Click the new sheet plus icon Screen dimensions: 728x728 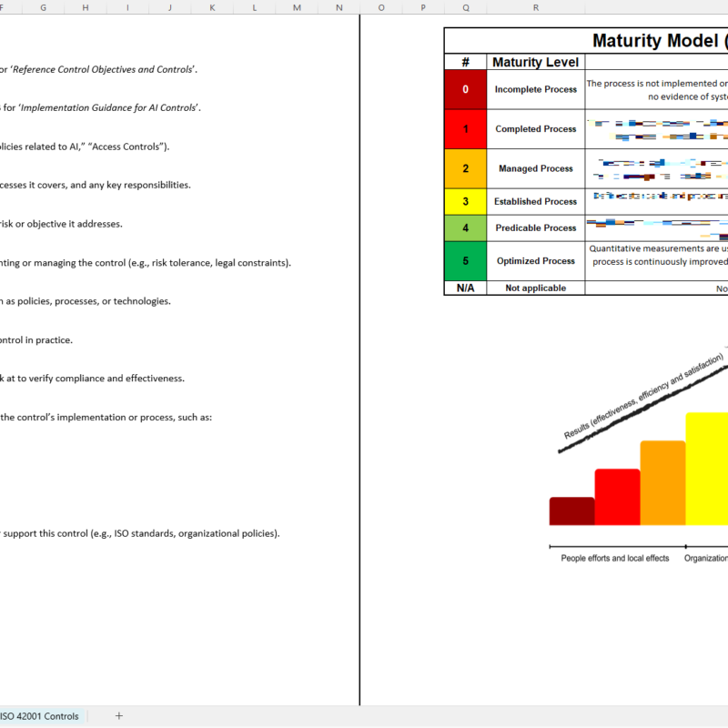[x=118, y=716]
